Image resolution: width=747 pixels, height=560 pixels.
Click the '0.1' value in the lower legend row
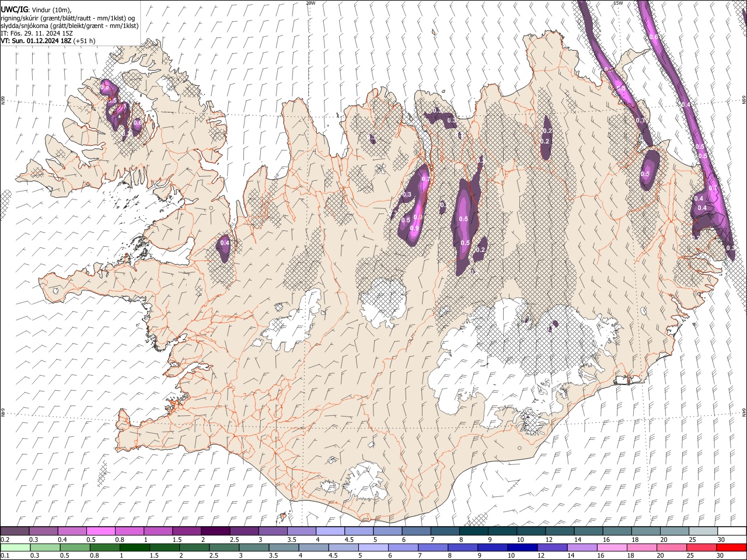pos(5,555)
